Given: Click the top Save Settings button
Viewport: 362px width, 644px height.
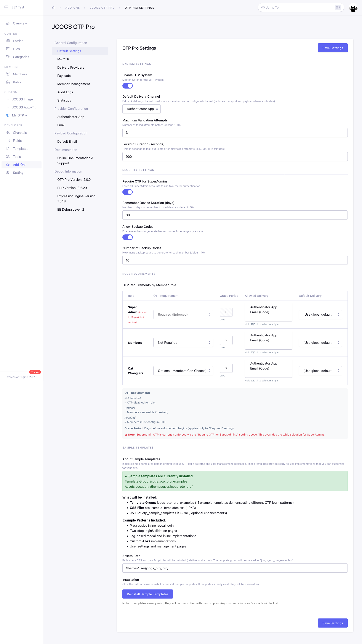Looking at the screenshot, I should pyautogui.click(x=332, y=48).
